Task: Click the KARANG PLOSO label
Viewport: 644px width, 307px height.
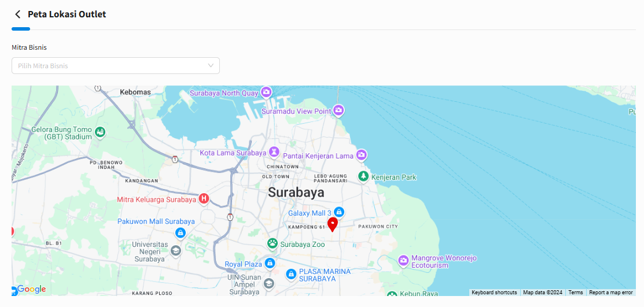Action: (151, 294)
